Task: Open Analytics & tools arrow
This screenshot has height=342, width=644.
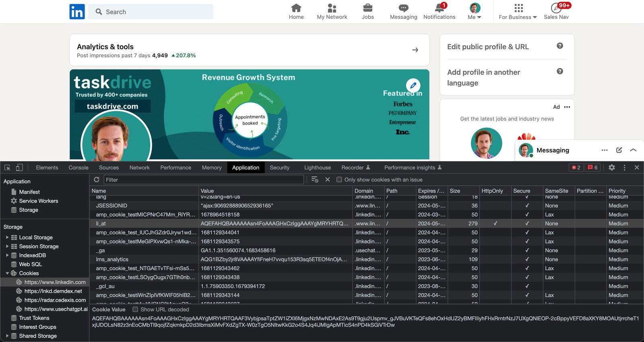Action: (x=415, y=50)
